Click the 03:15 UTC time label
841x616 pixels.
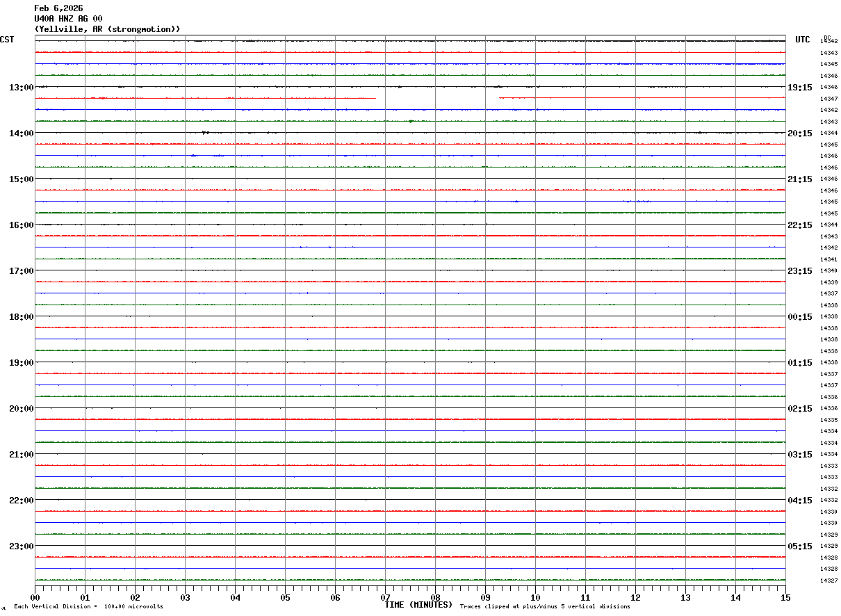coord(799,455)
